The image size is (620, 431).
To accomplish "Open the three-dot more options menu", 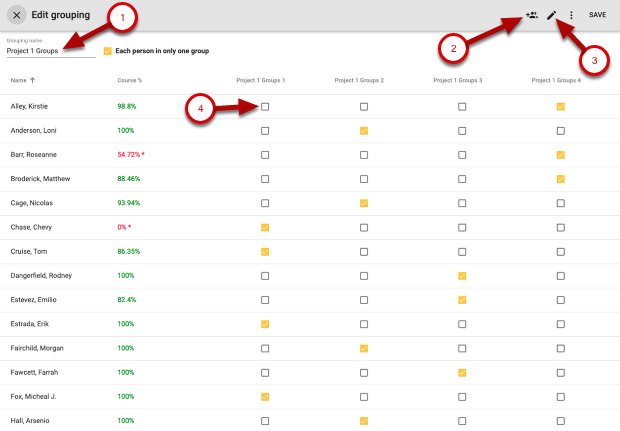I will 571,15.
